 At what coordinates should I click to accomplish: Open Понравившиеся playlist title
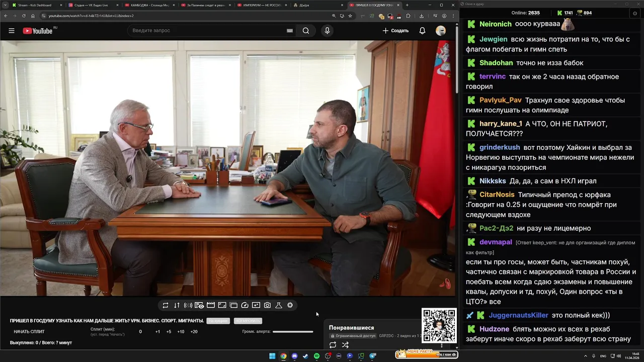(351, 328)
